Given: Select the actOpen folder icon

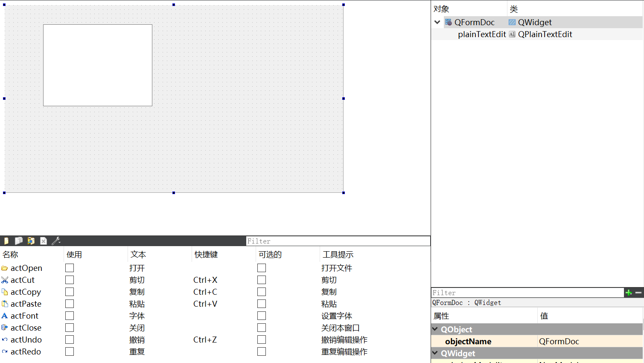Looking at the screenshot, I should [x=5, y=268].
